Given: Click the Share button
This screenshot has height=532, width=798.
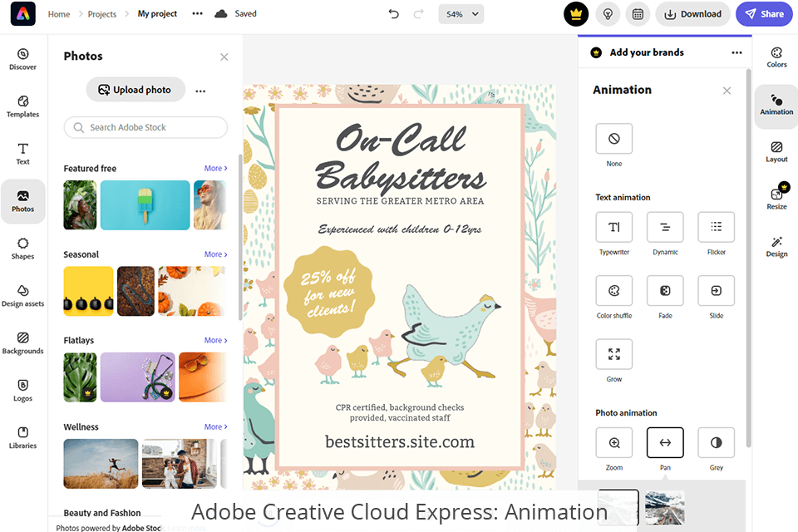Looking at the screenshot, I should (764, 14).
